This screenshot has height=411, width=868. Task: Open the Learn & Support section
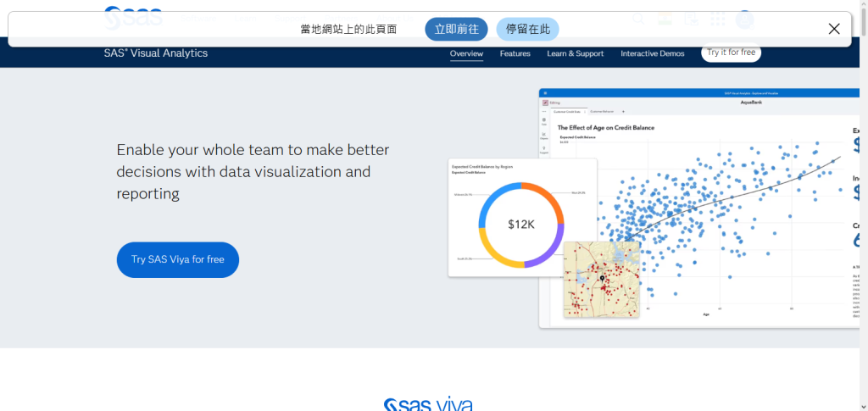click(576, 53)
